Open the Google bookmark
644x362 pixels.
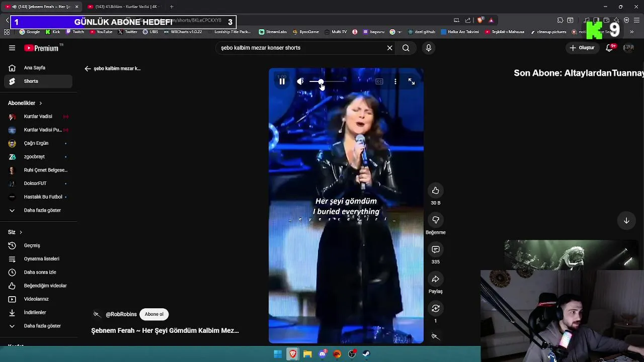29,32
